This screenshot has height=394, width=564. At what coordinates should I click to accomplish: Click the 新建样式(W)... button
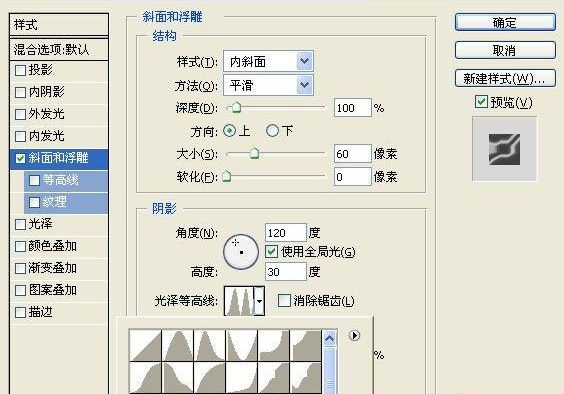point(505,78)
